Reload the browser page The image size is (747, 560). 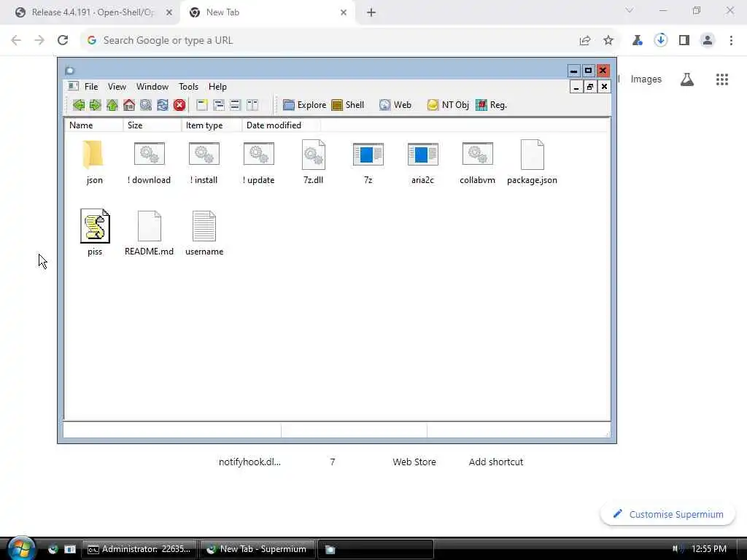tap(63, 41)
